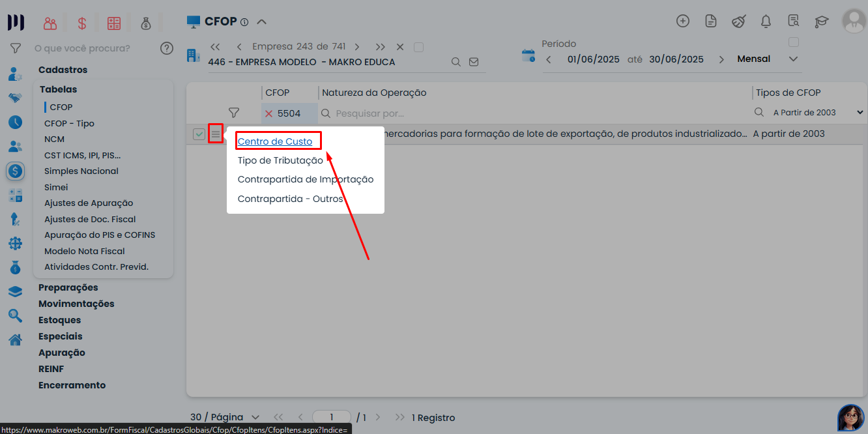Image resolution: width=868 pixels, height=434 pixels.
Task: Click the plus icon to add new
Action: [683, 21]
